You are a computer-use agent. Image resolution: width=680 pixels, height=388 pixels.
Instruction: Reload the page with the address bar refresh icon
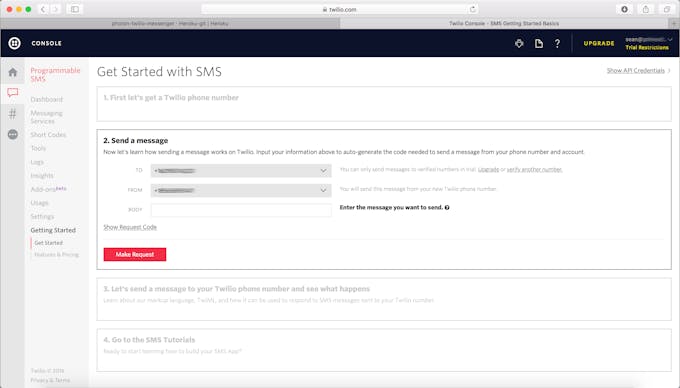point(473,9)
